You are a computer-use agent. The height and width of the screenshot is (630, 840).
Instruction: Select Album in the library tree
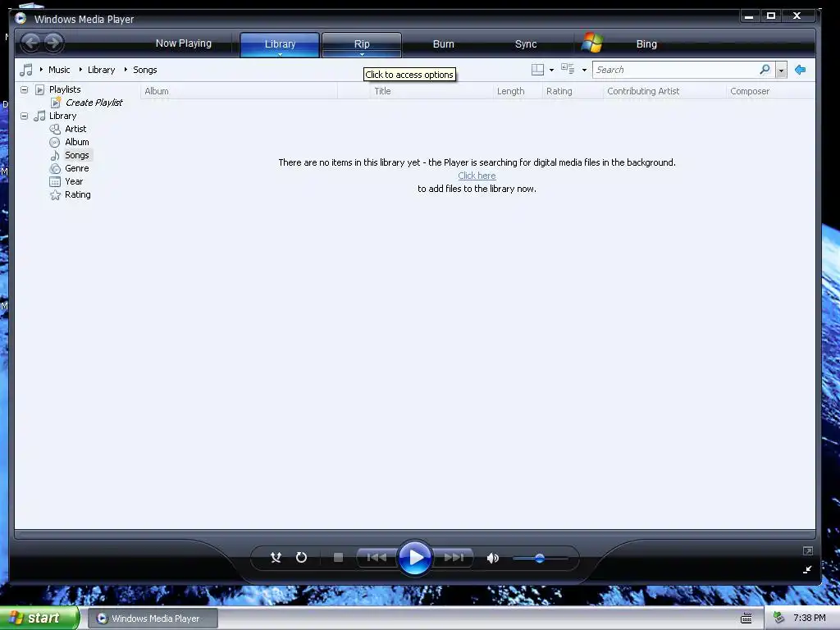76,142
